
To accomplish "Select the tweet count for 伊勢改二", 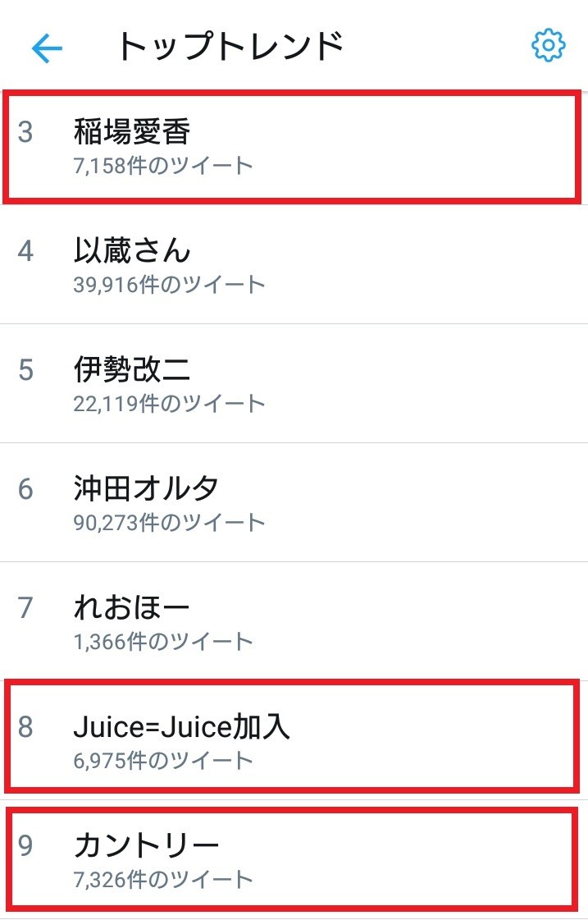I will pyautogui.click(x=168, y=403).
